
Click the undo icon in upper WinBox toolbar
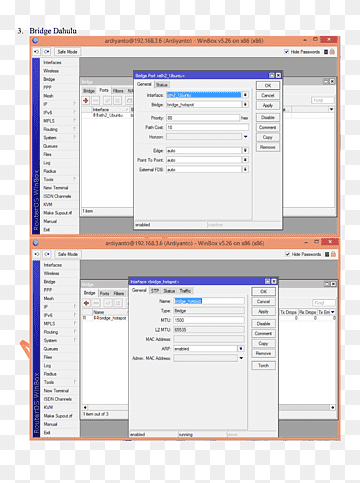pyautogui.click(x=37, y=52)
